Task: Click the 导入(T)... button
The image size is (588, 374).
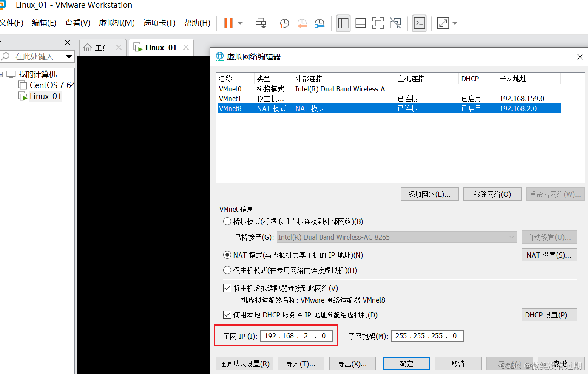Action: [x=301, y=364]
